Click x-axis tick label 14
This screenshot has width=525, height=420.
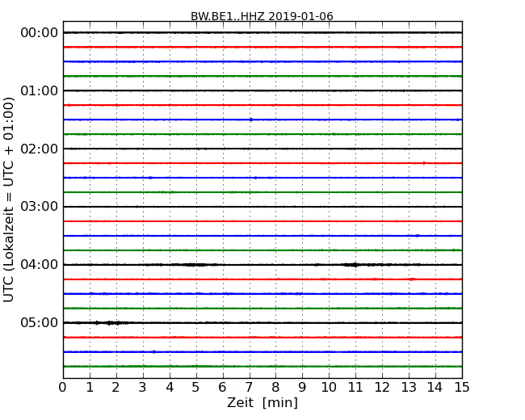coord(435,388)
